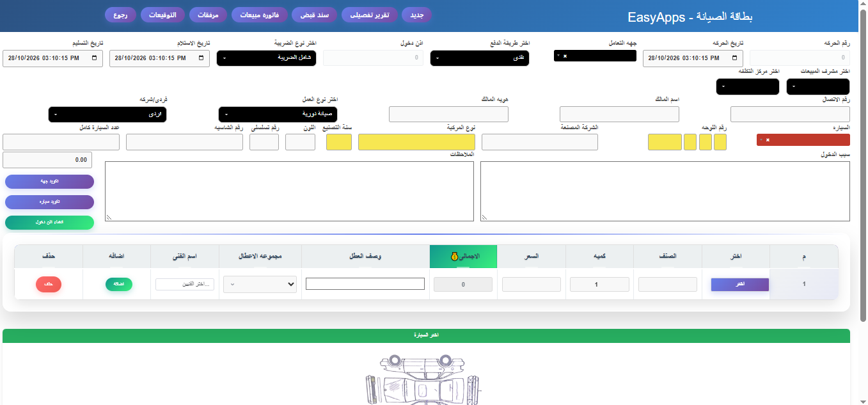The width and height of the screenshot is (868, 405).
Task: Click the تكويد جهه button
Action: pyautogui.click(x=49, y=182)
